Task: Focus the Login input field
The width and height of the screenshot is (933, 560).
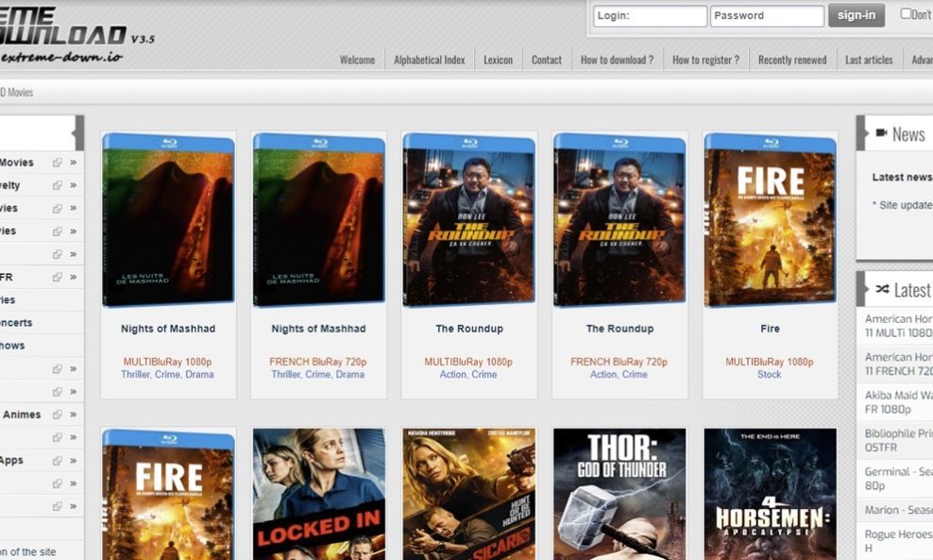Action: pos(650,16)
